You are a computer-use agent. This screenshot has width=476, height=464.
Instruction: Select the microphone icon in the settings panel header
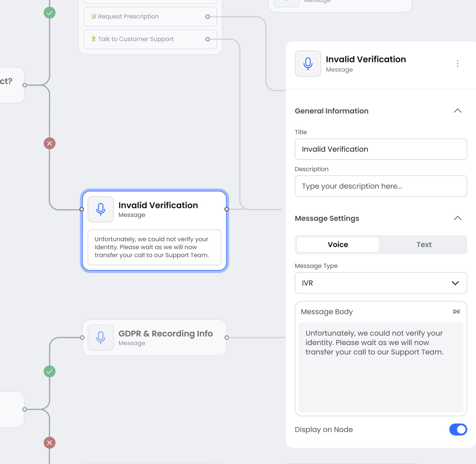[308, 63]
